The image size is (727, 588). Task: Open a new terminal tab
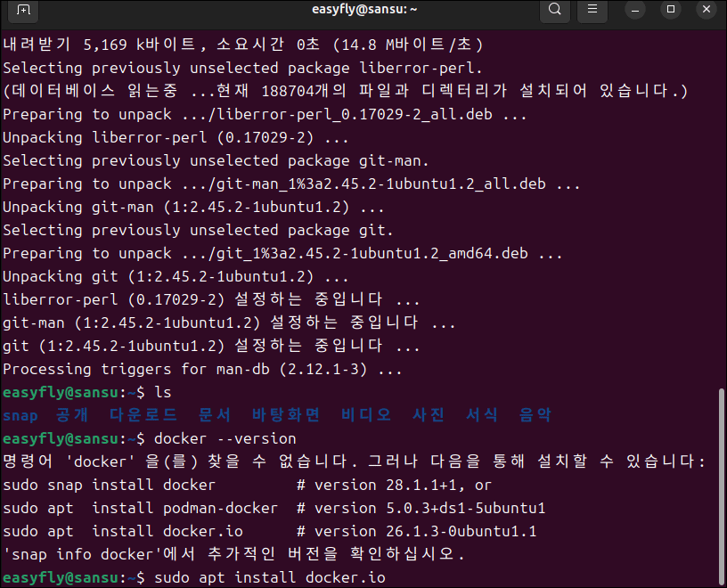[23, 10]
